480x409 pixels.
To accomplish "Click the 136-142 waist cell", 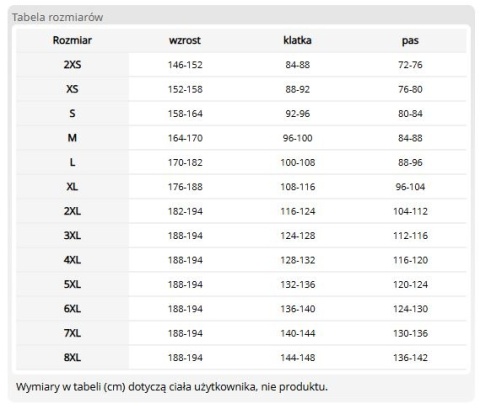I will (410, 357).
